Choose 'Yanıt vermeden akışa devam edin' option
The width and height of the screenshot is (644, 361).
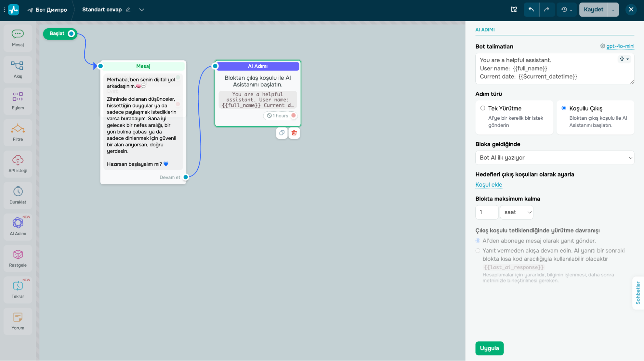(478, 251)
